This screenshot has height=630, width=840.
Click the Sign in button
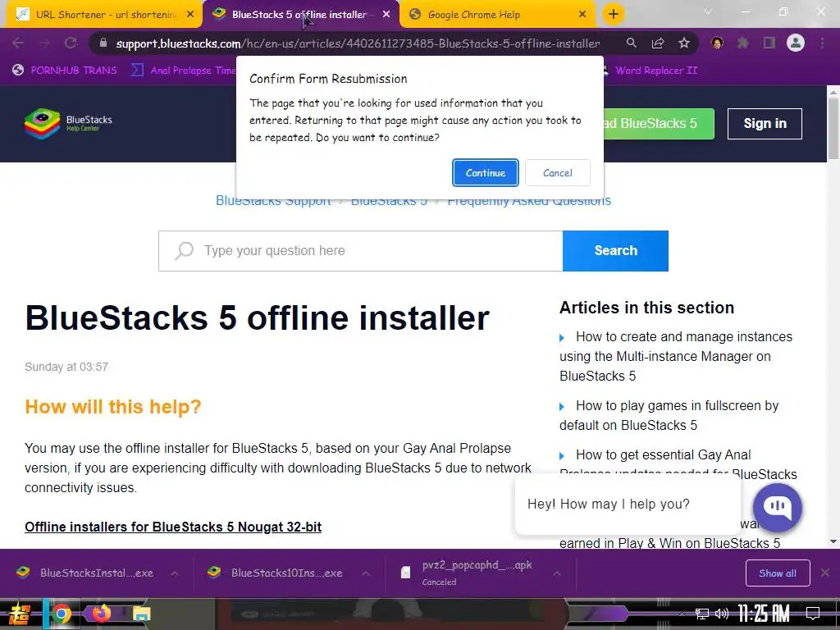[x=765, y=124]
